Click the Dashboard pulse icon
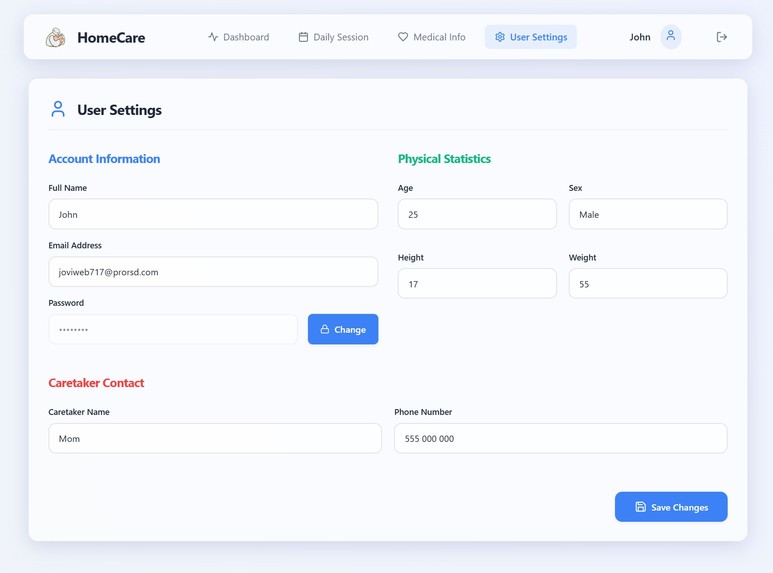The image size is (773, 573). (x=213, y=37)
